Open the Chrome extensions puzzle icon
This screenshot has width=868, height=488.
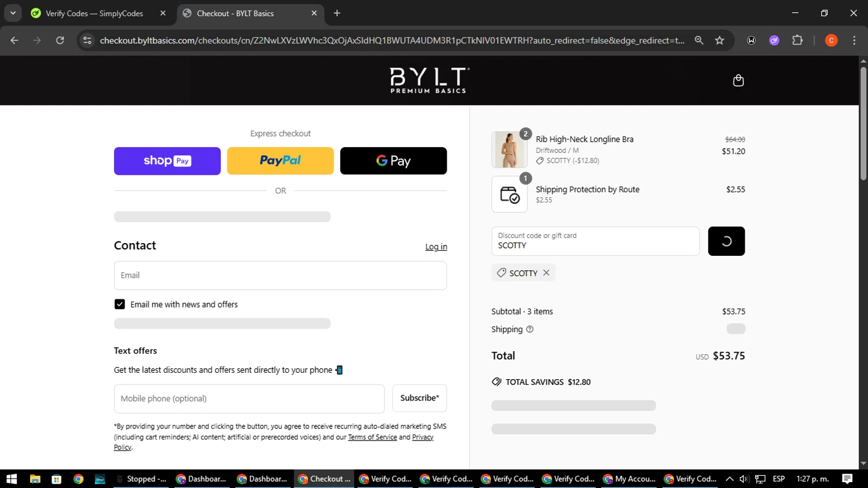point(797,41)
